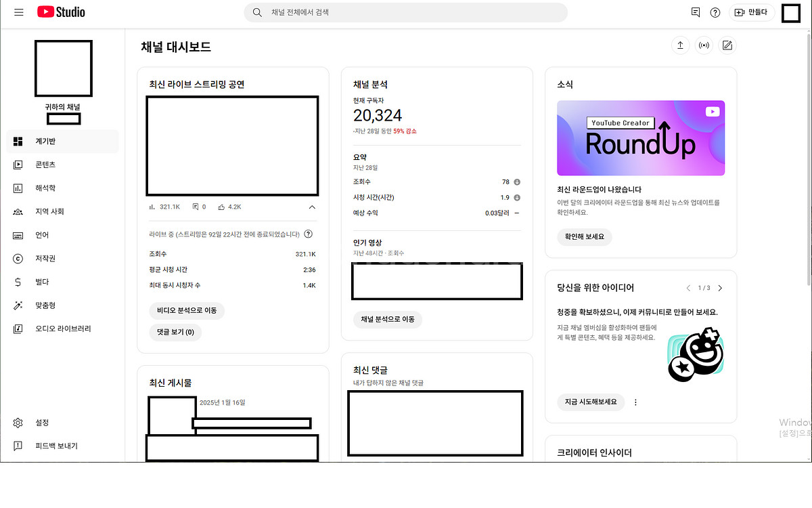This screenshot has width=812, height=508.
Task: Click the feedback exclamation icon beside 피드백 보내기
Action: tap(18, 446)
